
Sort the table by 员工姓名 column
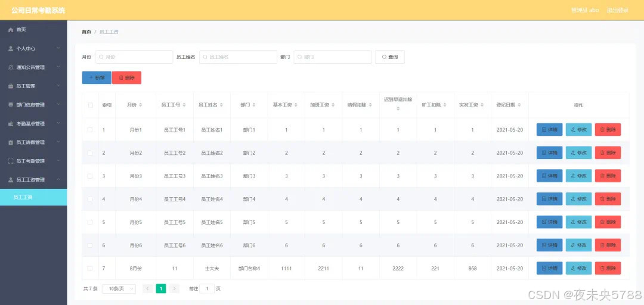(x=221, y=105)
